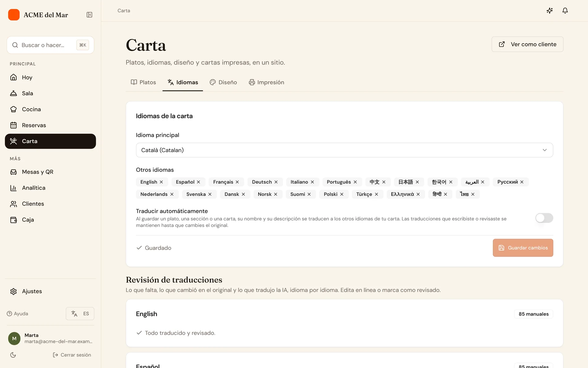Remove the 日本語 language chip
588x368 pixels.
click(417, 182)
